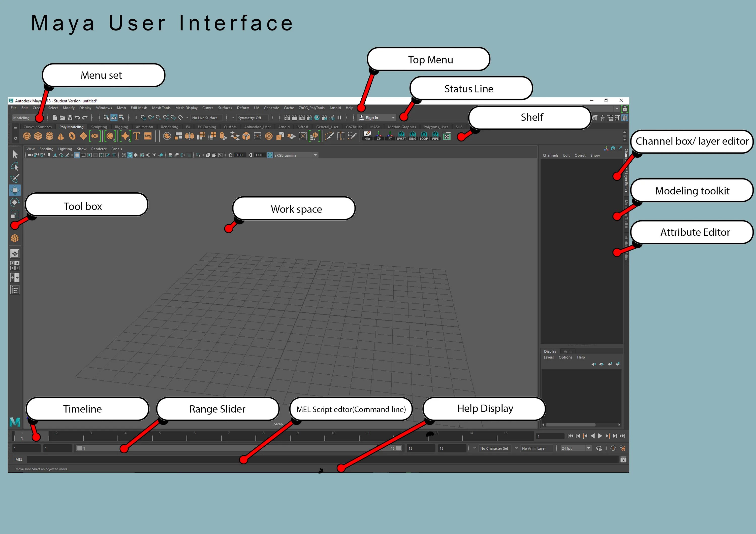
Task: Toggle the sRGB gamma color management button
Action: (x=270, y=155)
